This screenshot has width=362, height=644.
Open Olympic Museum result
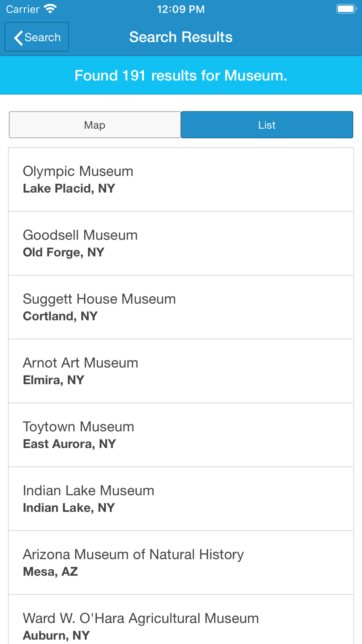[x=181, y=179]
